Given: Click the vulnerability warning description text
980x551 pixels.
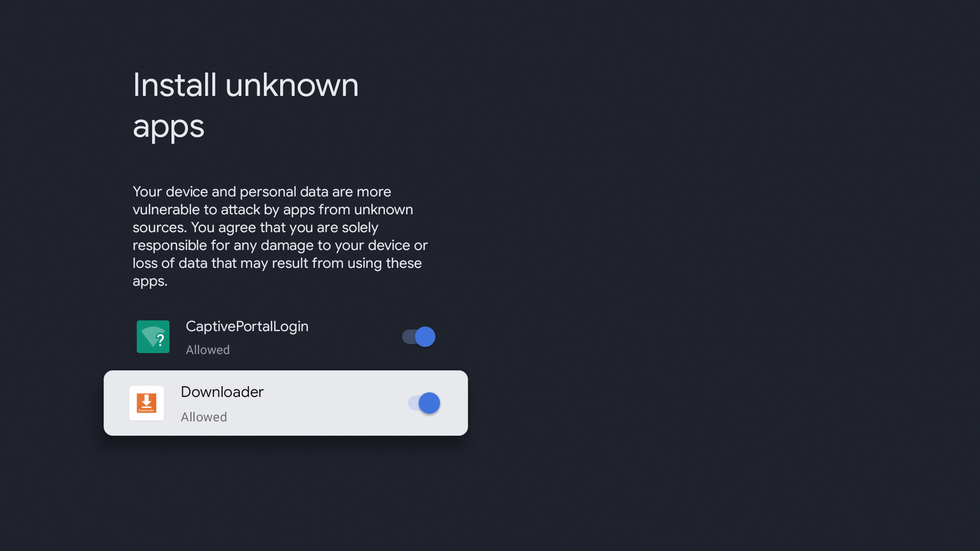Looking at the screenshot, I should (x=280, y=236).
